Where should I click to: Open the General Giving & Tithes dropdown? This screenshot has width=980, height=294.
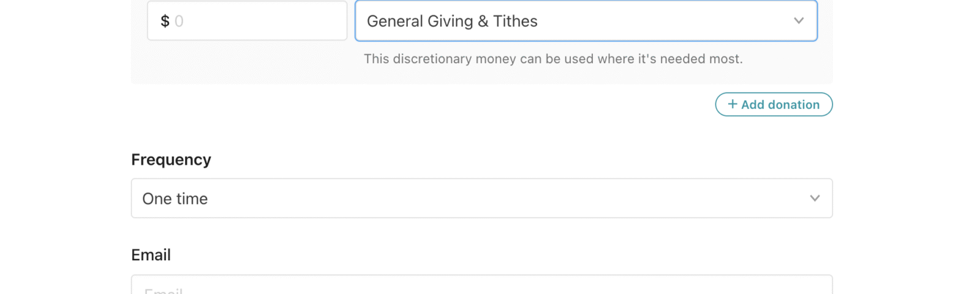click(x=585, y=21)
